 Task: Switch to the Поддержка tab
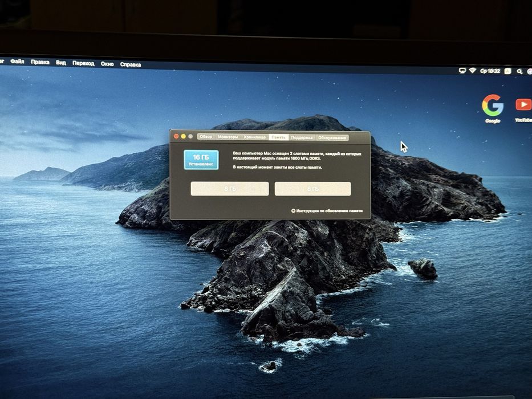tap(302, 137)
